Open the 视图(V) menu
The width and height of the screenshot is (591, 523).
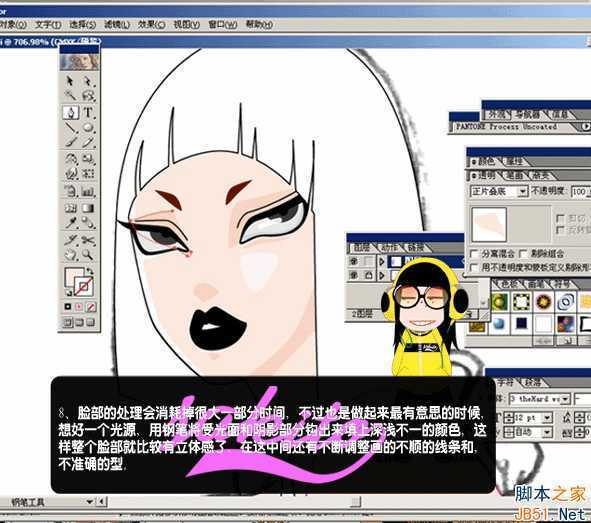coord(186,24)
